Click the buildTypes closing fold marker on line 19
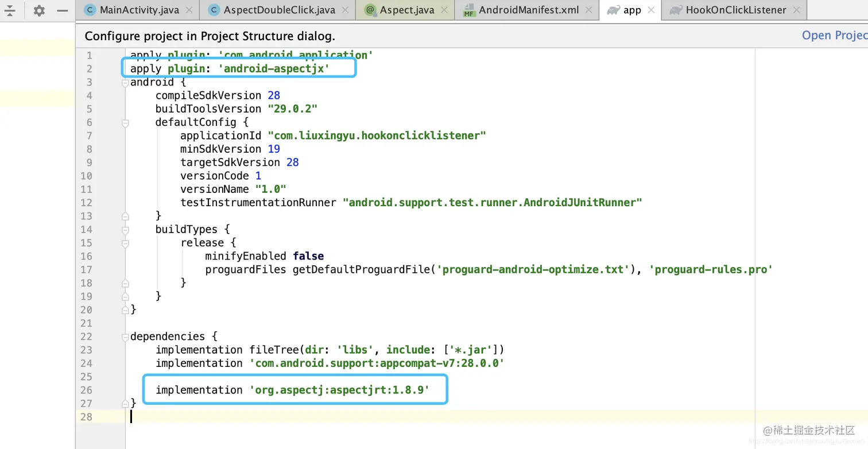Viewport: 868px width, 449px height. pos(125,296)
